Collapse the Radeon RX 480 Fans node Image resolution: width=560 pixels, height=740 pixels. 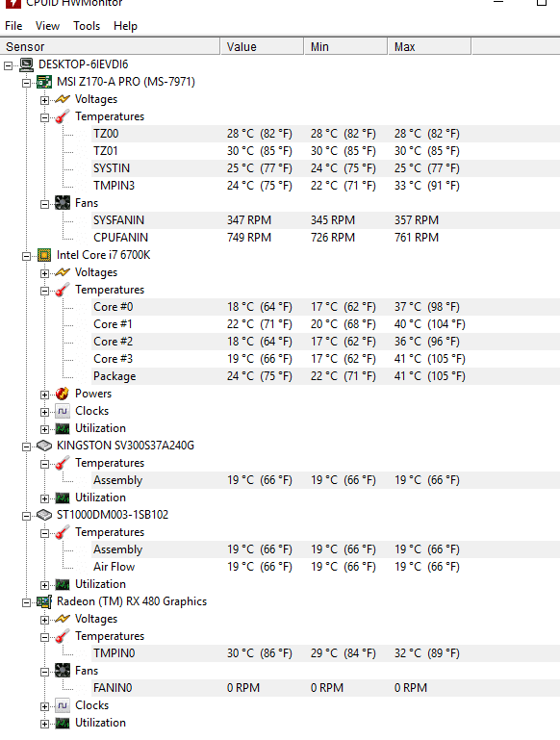pos(44,672)
